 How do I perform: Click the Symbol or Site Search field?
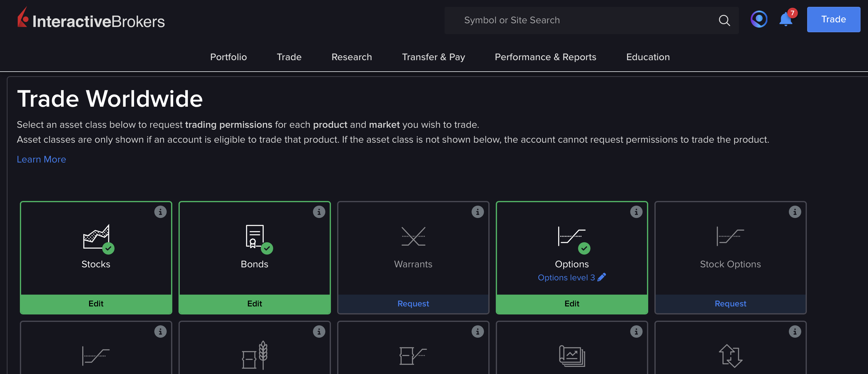(x=573, y=20)
